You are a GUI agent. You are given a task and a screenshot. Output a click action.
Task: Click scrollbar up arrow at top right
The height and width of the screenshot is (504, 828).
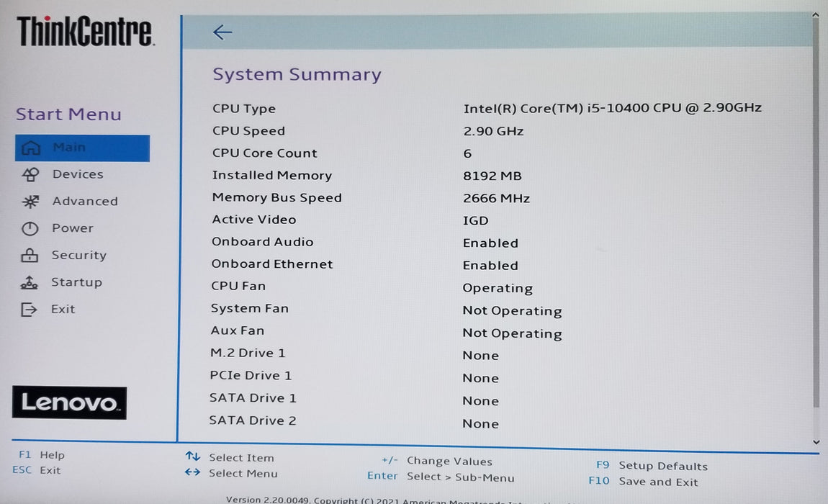816,15
